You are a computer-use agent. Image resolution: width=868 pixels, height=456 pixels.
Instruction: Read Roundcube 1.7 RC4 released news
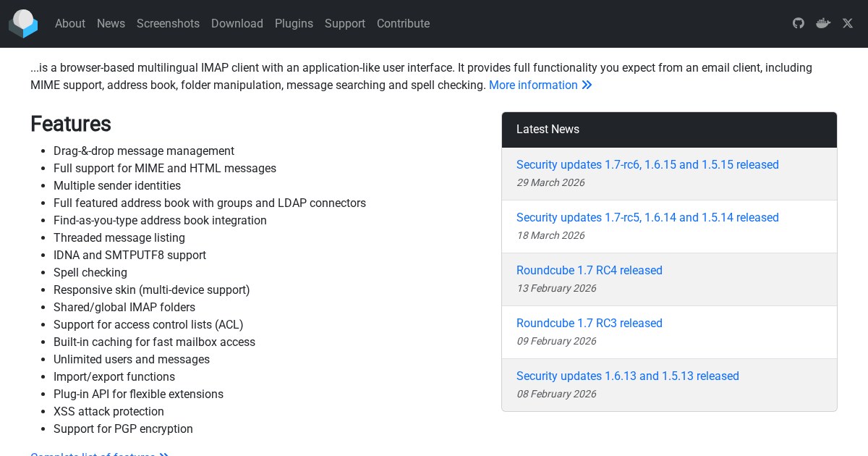pyautogui.click(x=590, y=271)
